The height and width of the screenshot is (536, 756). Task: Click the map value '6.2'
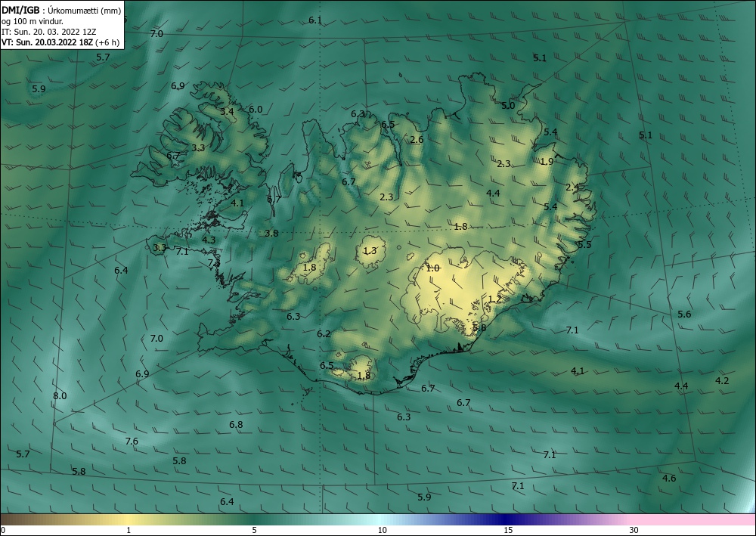click(324, 333)
